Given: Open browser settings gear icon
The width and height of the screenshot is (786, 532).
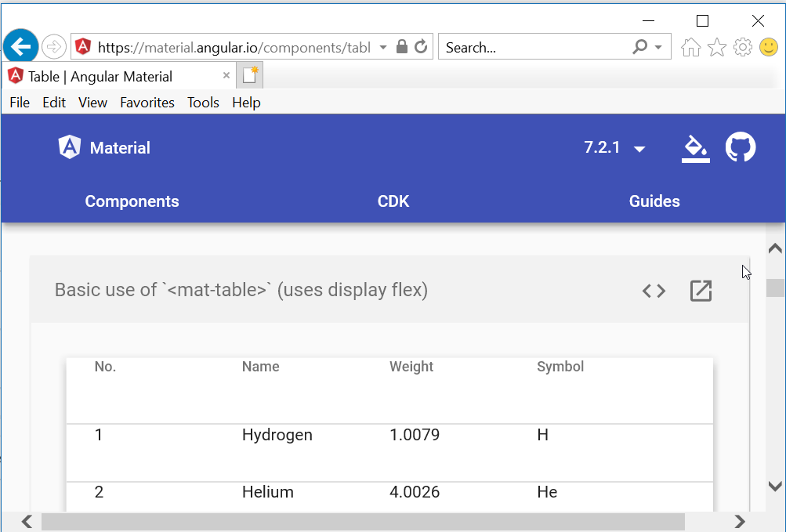Looking at the screenshot, I should [x=742, y=47].
